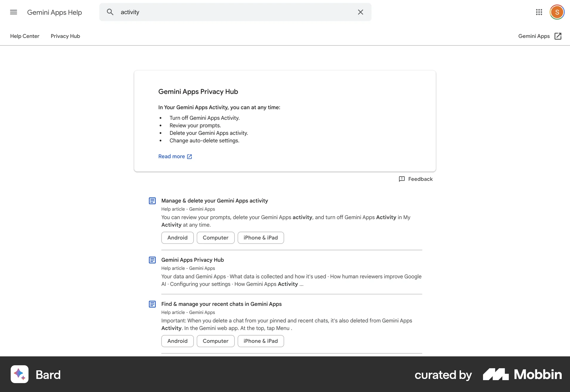
Task: Click the search magnifier icon
Action: [110, 12]
